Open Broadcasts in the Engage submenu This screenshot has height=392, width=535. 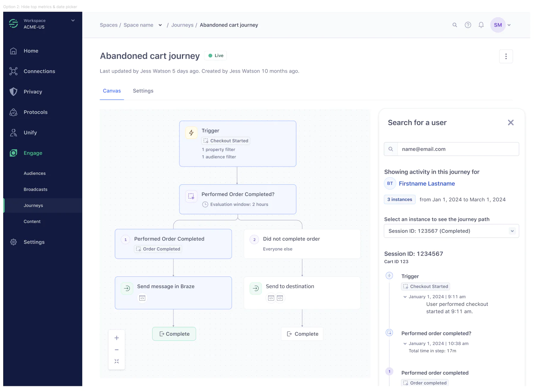coord(35,190)
